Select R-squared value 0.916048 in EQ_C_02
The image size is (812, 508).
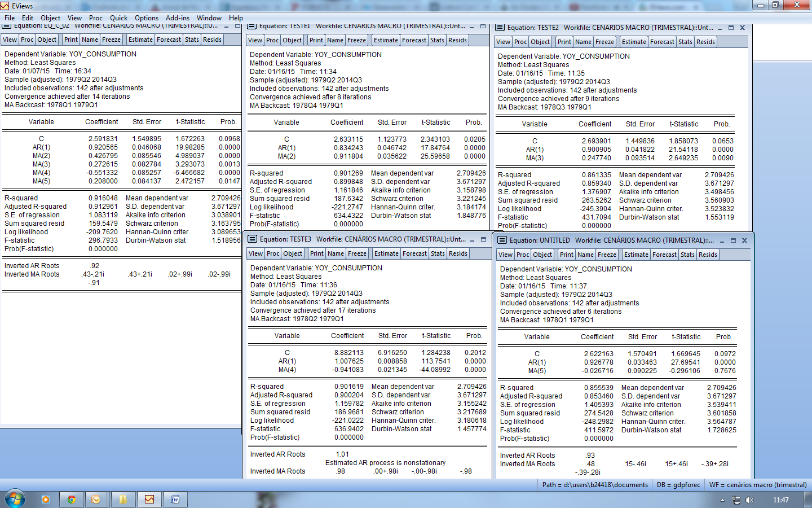pyautogui.click(x=103, y=198)
